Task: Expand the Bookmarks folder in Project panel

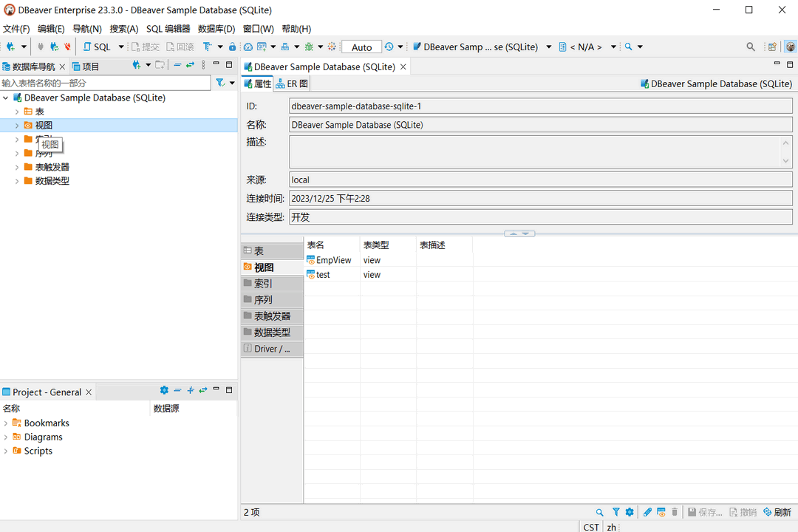Action: coord(6,423)
